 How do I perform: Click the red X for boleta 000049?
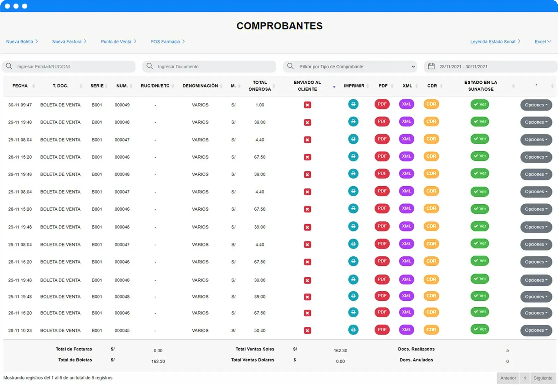[307, 105]
